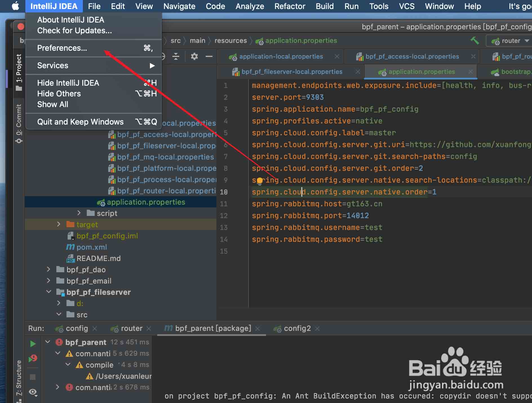The image size is (532, 403).
Task: Click the rerun failed tests icon
Action: pos(33,358)
